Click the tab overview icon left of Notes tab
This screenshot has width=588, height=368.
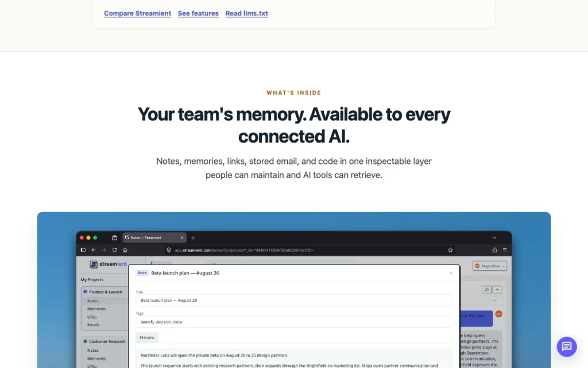click(x=114, y=237)
